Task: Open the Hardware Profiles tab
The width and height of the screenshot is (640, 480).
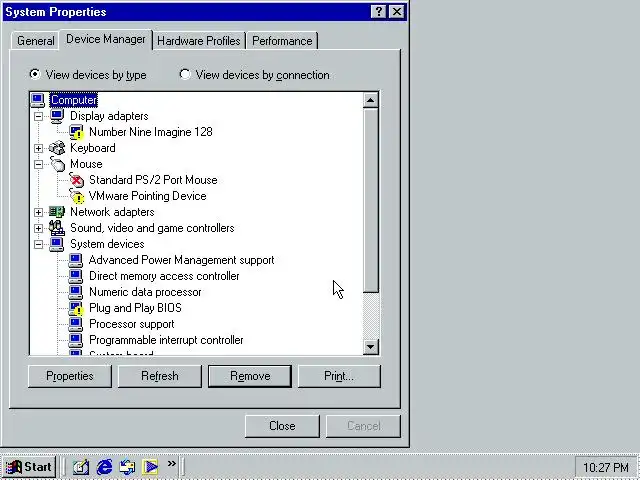Action: (x=199, y=41)
